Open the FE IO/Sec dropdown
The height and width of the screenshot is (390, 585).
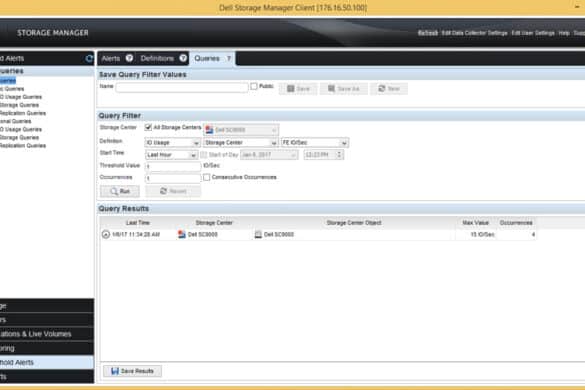pyautogui.click(x=315, y=143)
